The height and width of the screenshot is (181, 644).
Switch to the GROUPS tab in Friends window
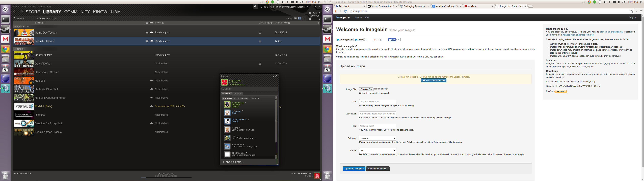coord(237,94)
